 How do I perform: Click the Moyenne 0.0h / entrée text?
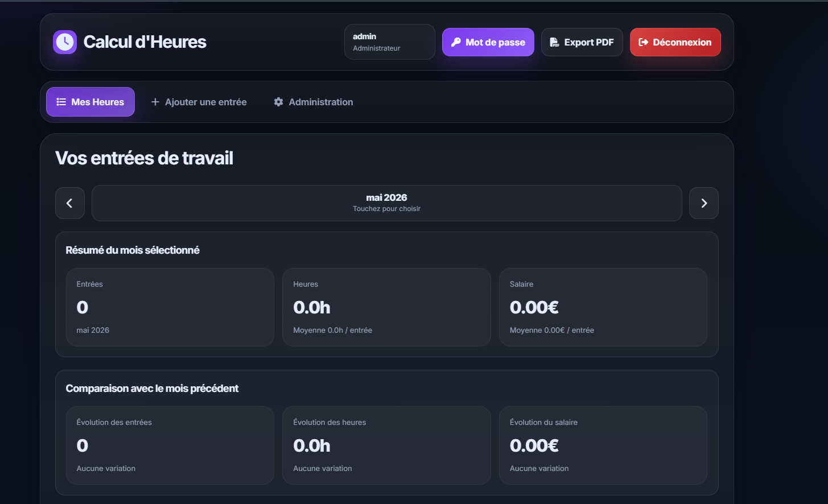332,330
